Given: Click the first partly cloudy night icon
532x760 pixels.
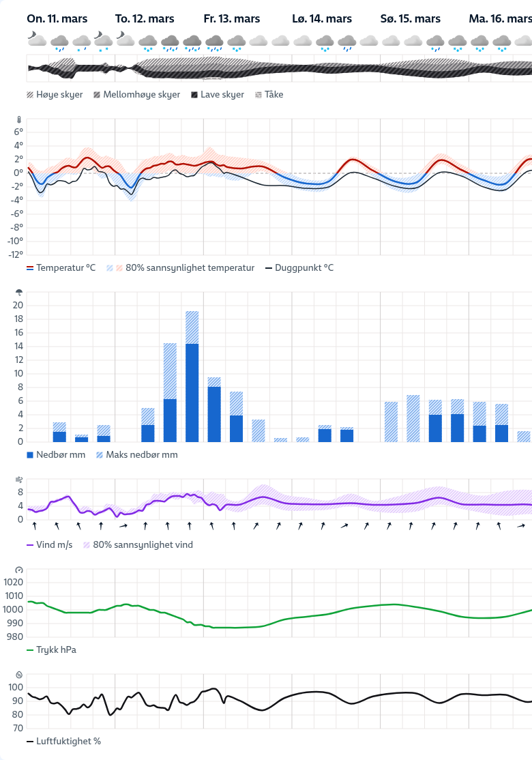Looking at the screenshot, I should click(36, 40).
